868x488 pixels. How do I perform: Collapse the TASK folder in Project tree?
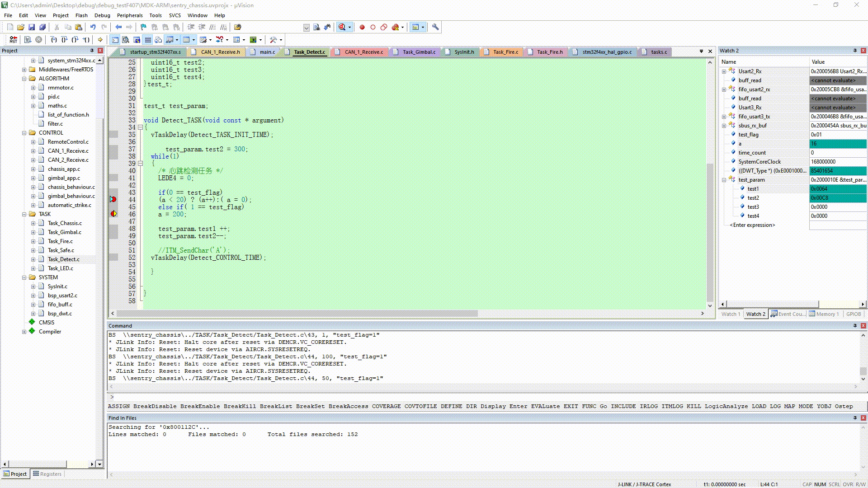[24, 214]
